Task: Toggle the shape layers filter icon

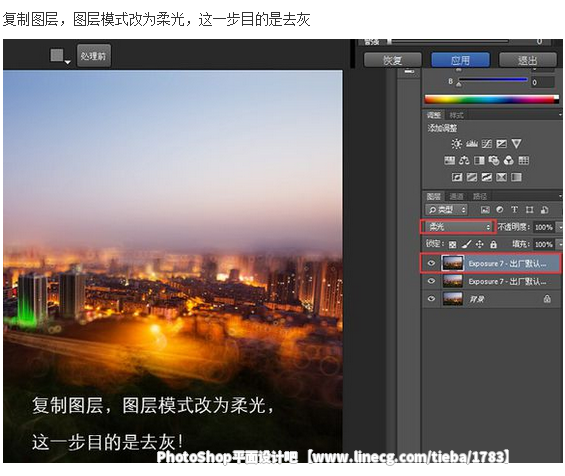Action: pyautogui.click(x=529, y=210)
